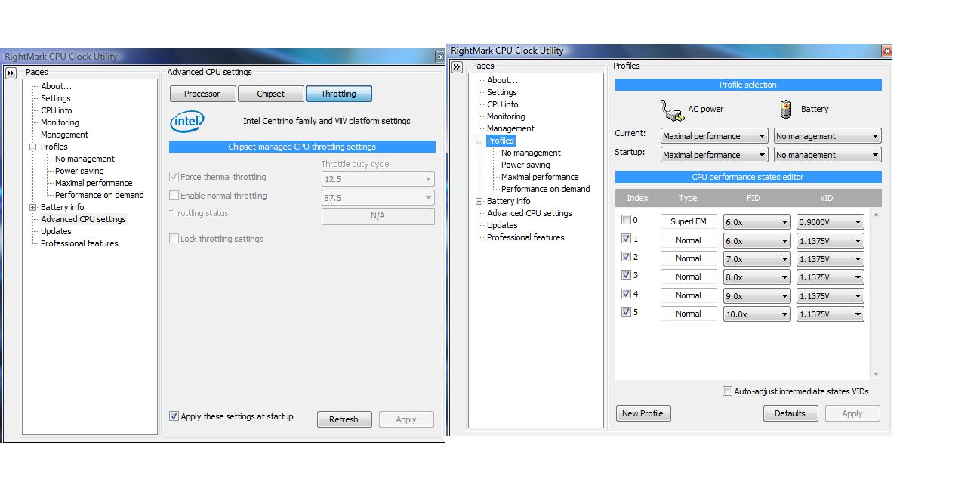Uncheck performance state index 1

point(626,238)
